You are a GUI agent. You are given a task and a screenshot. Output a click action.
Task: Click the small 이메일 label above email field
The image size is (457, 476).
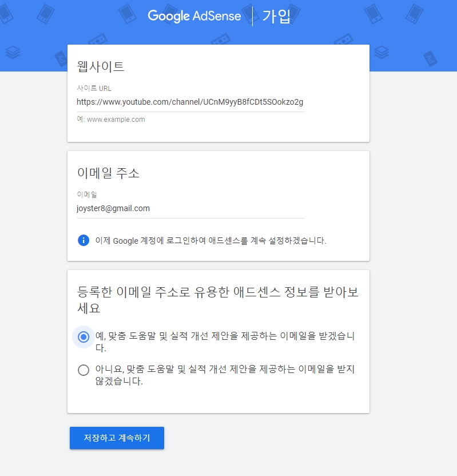pyautogui.click(x=87, y=195)
